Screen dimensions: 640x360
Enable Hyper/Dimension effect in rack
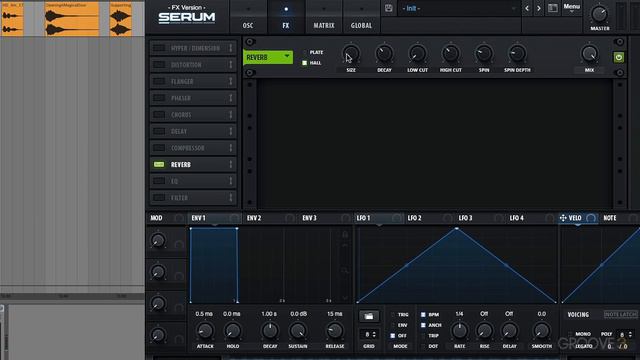click(159, 48)
